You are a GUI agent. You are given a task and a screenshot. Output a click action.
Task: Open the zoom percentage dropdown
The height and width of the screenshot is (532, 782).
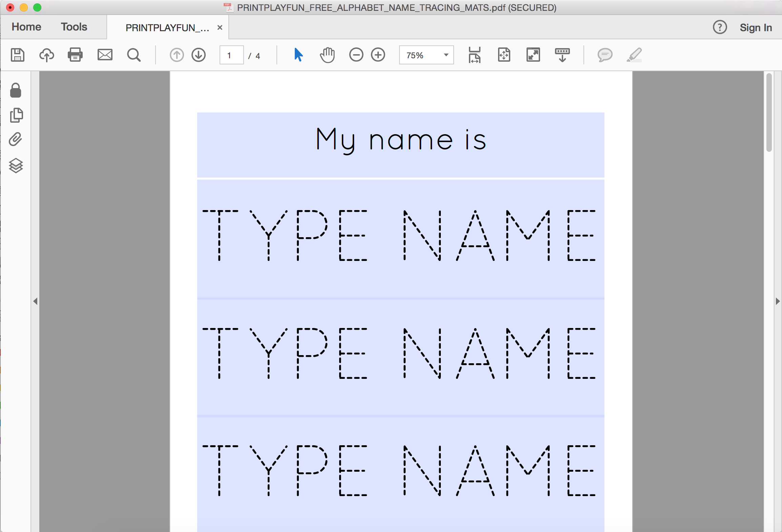tap(445, 55)
